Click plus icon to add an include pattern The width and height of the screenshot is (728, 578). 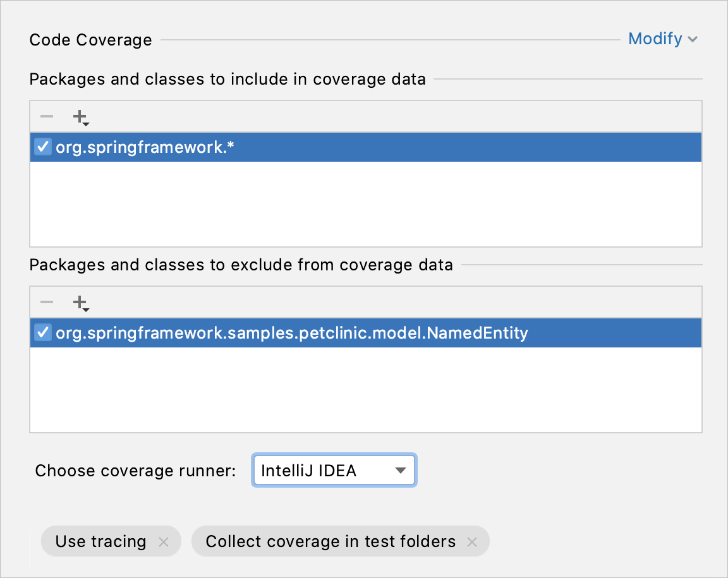[79, 117]
